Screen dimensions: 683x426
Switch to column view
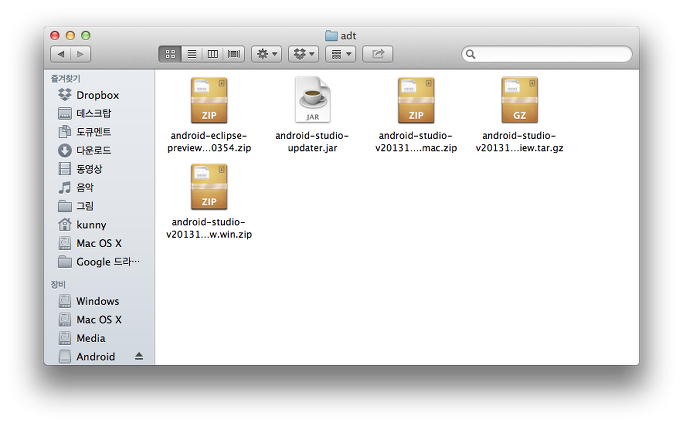213,54
